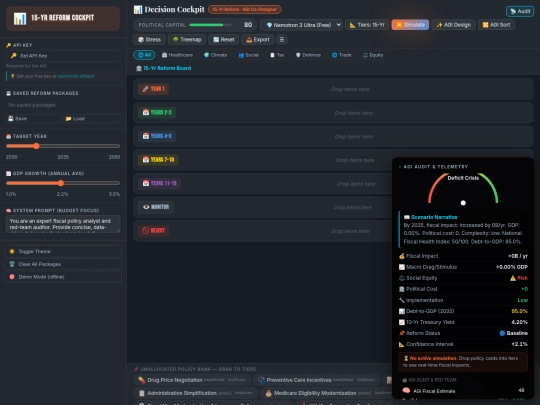Click the Scenario Narrative heading

click(x=434, y=217)
